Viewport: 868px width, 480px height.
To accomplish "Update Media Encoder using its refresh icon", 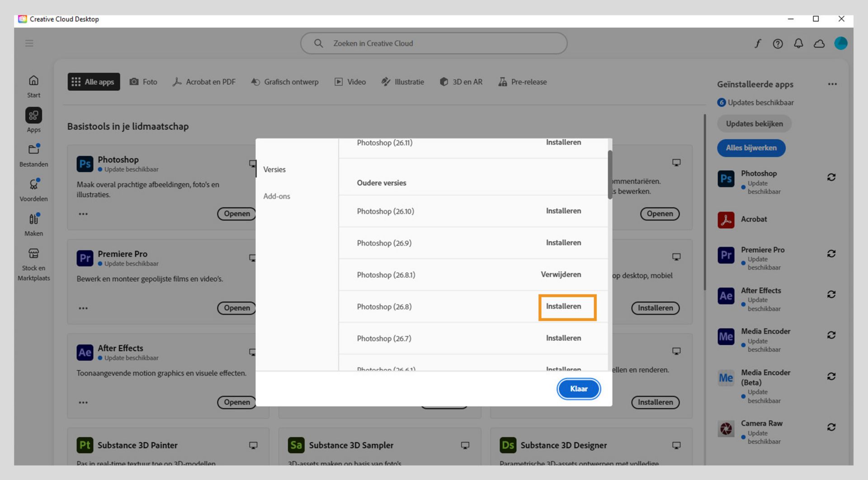I will [x=831, y=335].
